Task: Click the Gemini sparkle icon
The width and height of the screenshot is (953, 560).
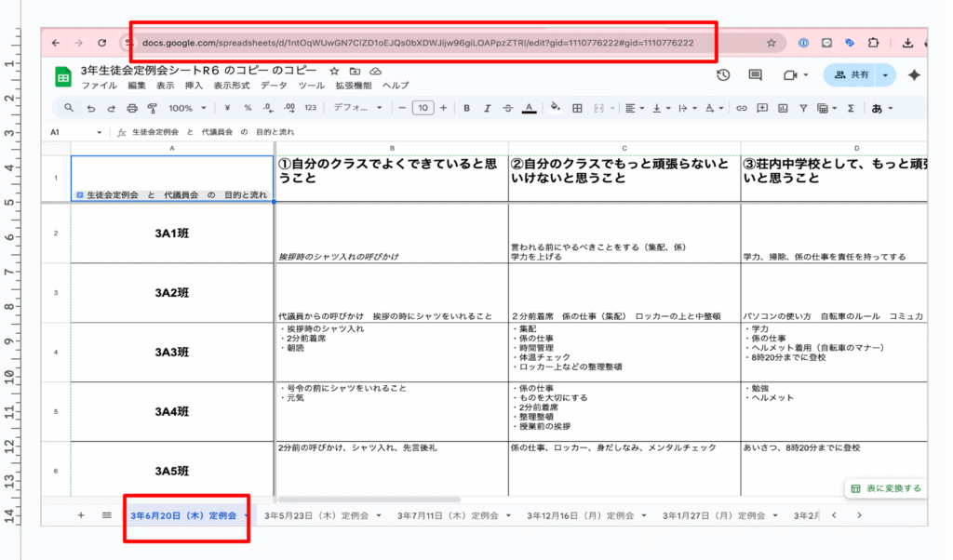Action: (914, 75)
